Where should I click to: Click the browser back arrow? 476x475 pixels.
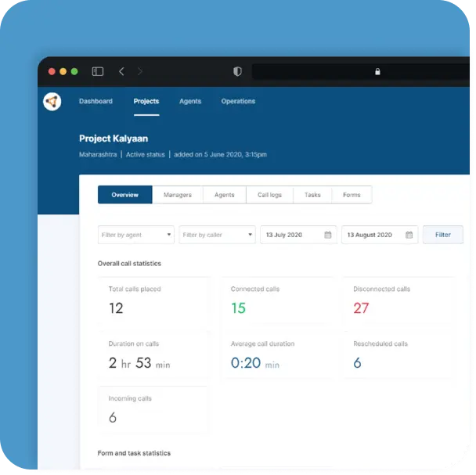click(x=121, y=71)
